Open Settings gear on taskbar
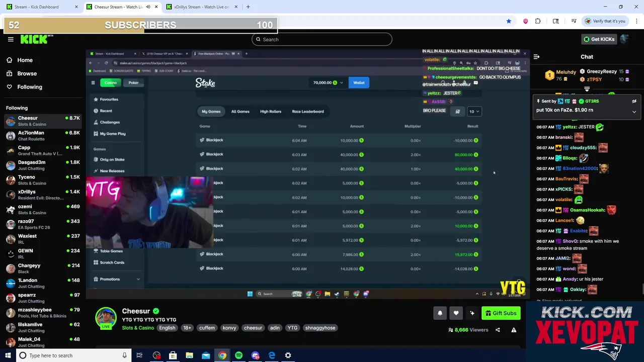This screenshot has height=362, width=644. [x=288, y=355]
